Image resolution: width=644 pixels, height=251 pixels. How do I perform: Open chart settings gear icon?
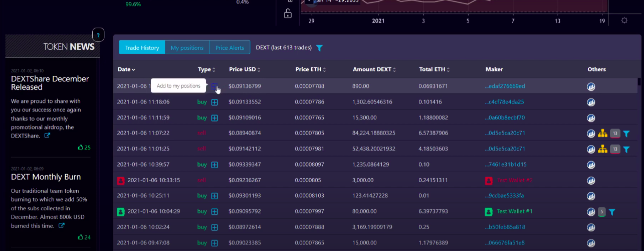point(624,21)
